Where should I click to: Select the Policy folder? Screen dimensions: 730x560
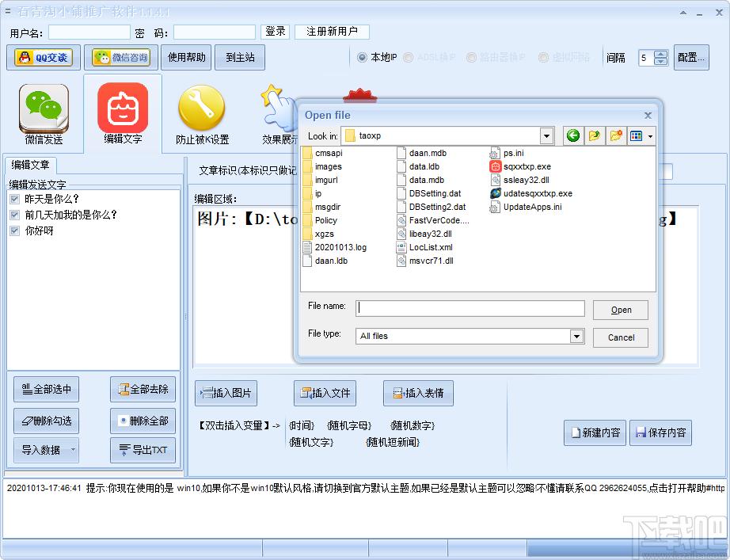click(320, 221)
